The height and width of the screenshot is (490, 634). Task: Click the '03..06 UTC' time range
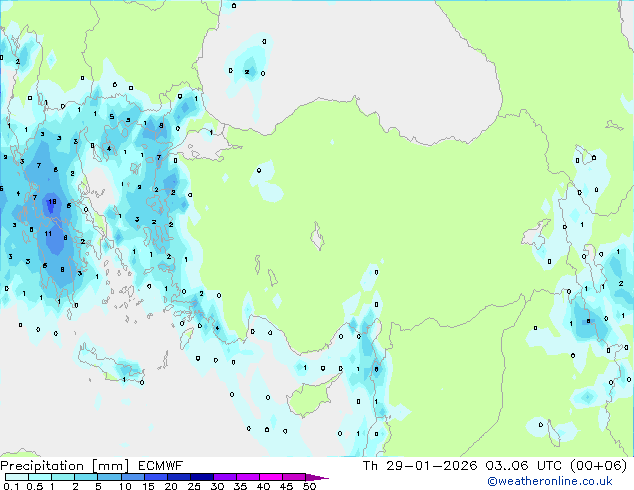pos(523,466)
